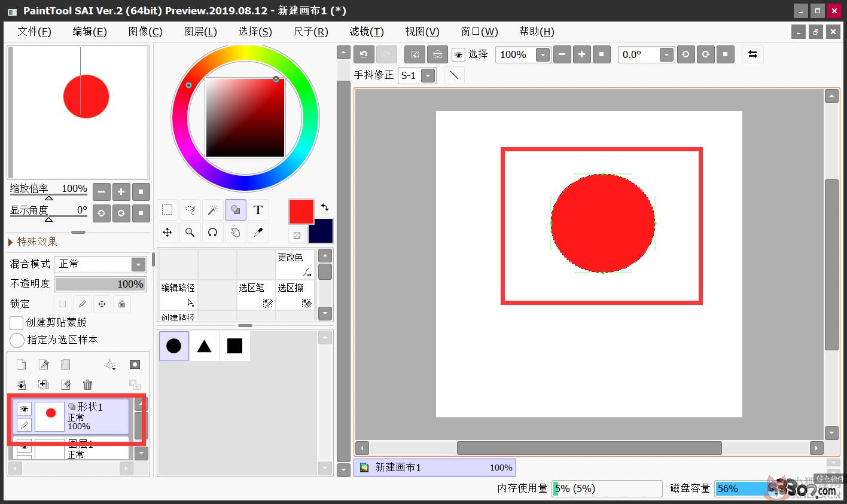Select the shape tool

coord(236,210)
